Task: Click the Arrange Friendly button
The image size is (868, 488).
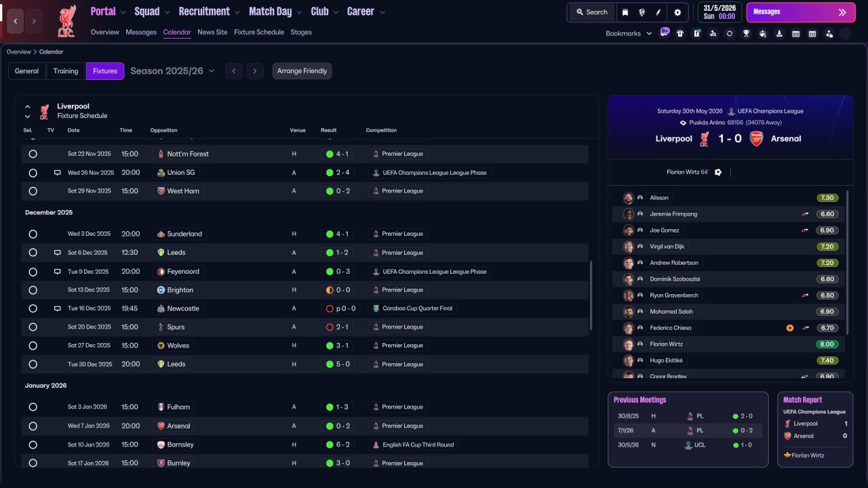Action: tap(302, 71)
